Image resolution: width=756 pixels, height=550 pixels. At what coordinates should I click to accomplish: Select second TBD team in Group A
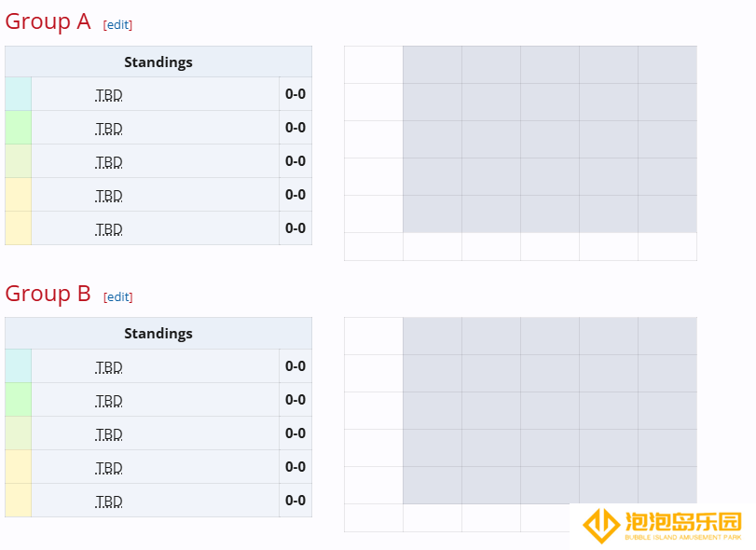click(108, 129)
